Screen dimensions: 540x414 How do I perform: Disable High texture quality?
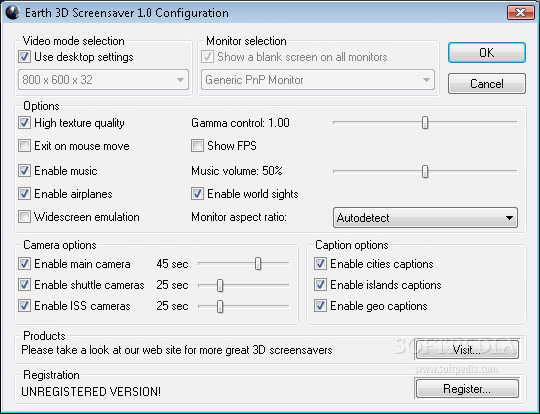point(24,123)
